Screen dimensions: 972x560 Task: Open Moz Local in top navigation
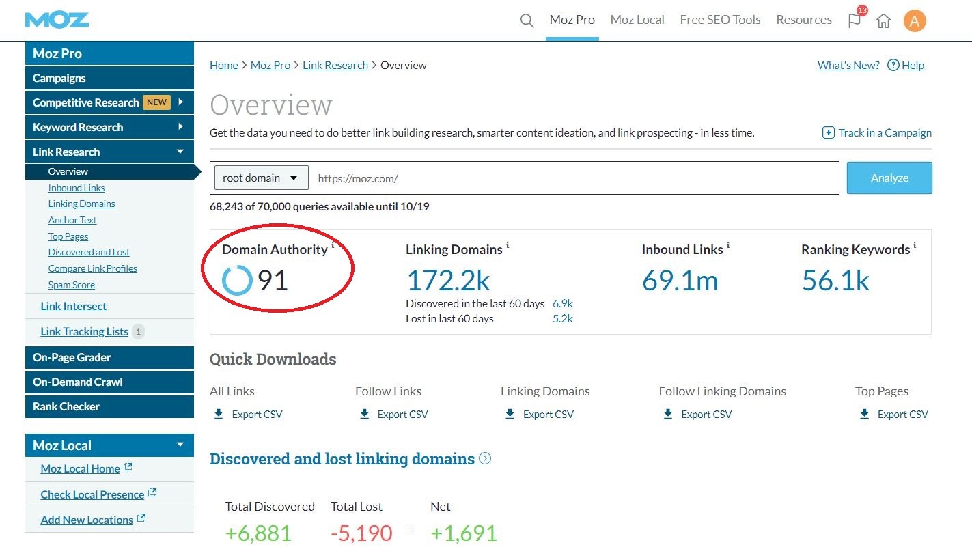637,20
